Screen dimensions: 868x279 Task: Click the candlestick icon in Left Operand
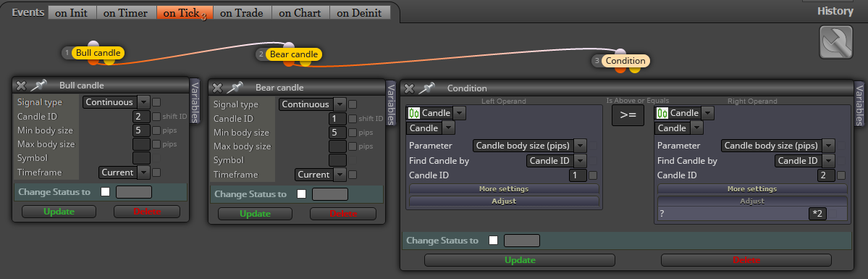point(414,113)
